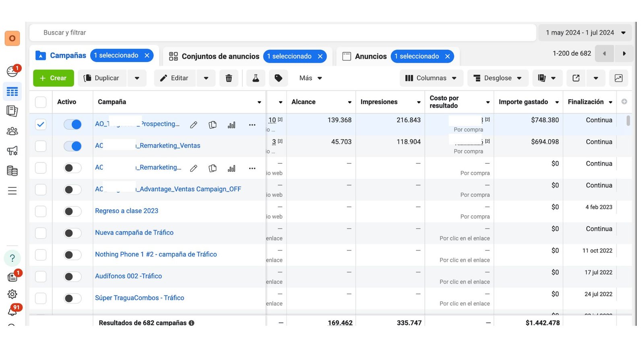
Task: Toggle the select-all campaigns header checkbox
Action: click(41, 102)
